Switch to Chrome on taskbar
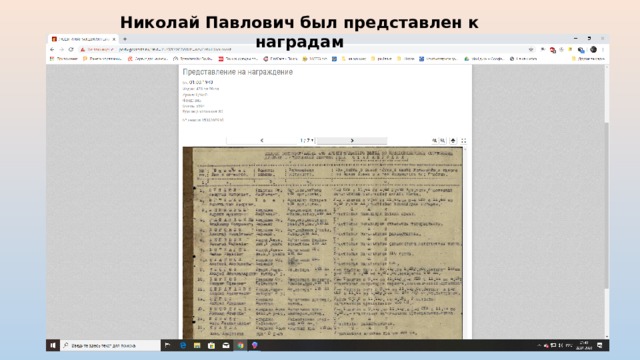 coord(240,345)
